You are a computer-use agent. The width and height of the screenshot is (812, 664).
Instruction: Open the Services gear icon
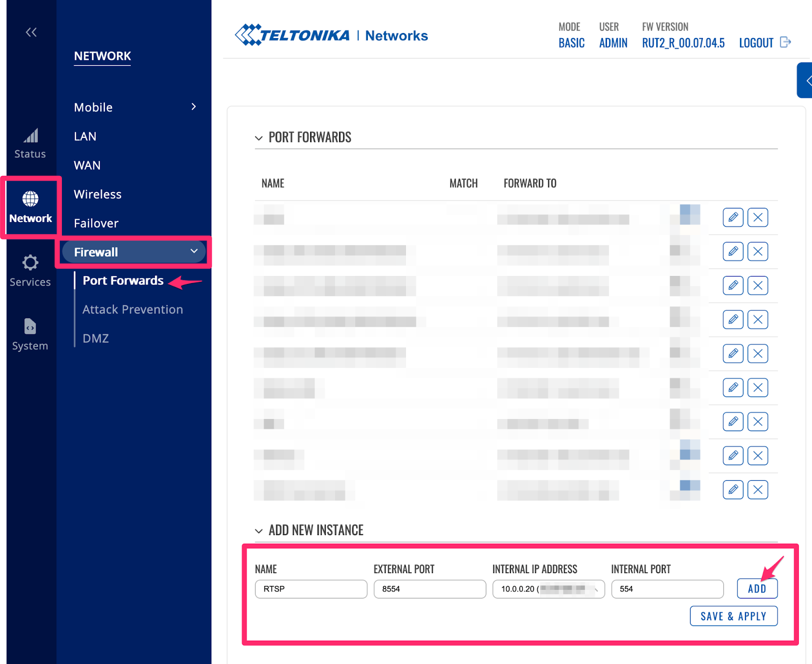[30, 263]
